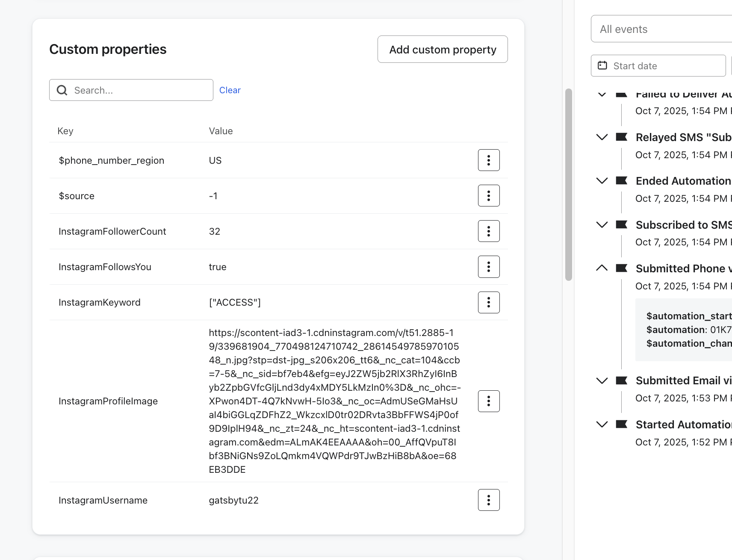Expand the Started Automation event
Viewport: 732px width, 560px height.
coord(602,424)
